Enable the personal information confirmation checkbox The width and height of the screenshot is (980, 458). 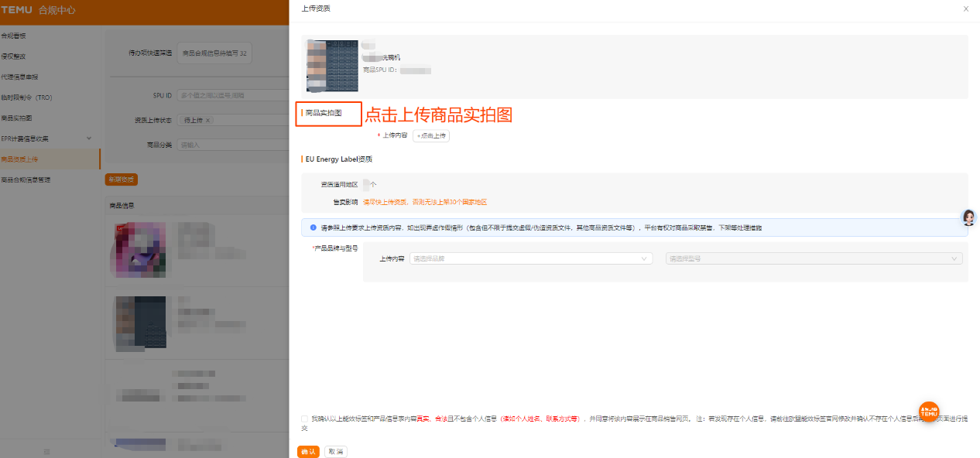(x=303, y=418)
